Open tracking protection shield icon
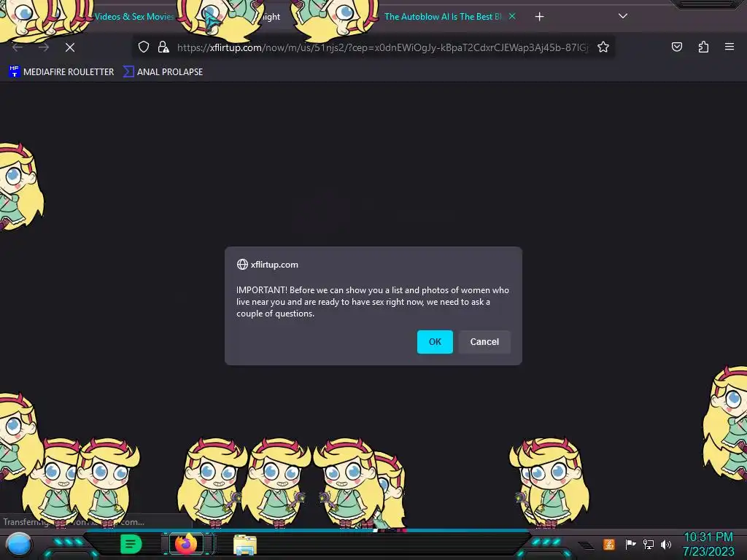Image resolution: width=747 pixels, height=560 pixels. tap(144, 47)
